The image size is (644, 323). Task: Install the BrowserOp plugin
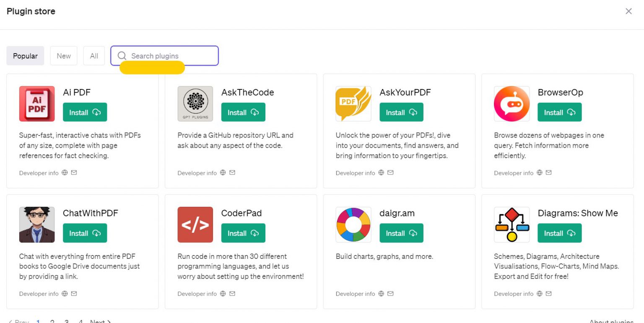click(x=559, y=112)
